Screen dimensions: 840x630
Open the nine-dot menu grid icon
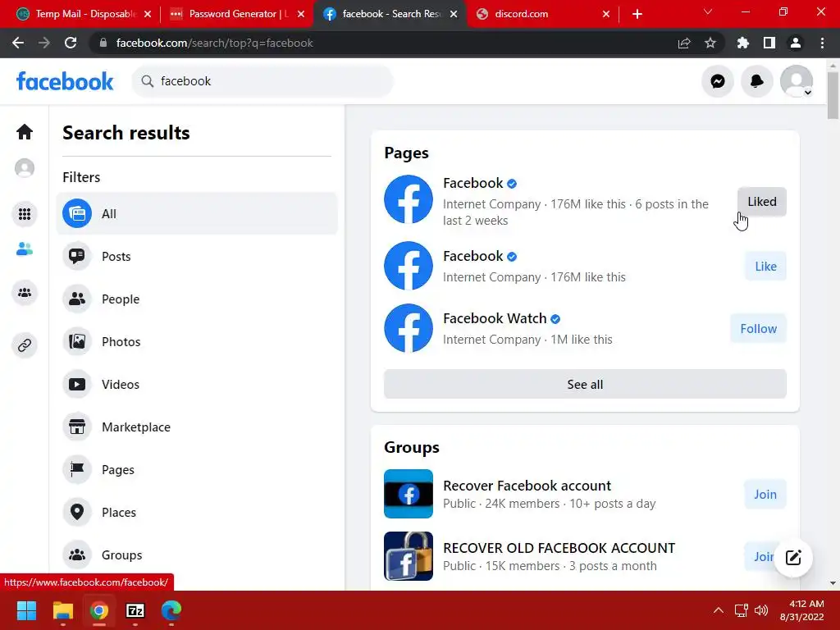25,214
